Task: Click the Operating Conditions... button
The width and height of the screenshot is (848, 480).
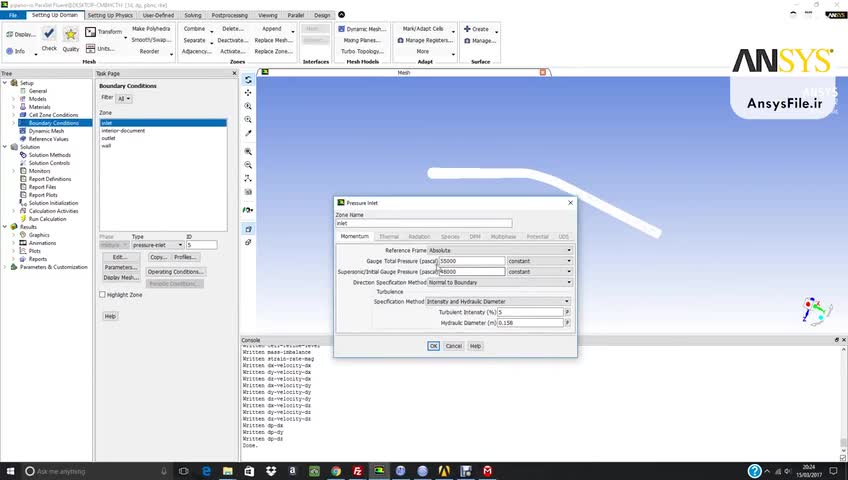Action: point(175,272)
